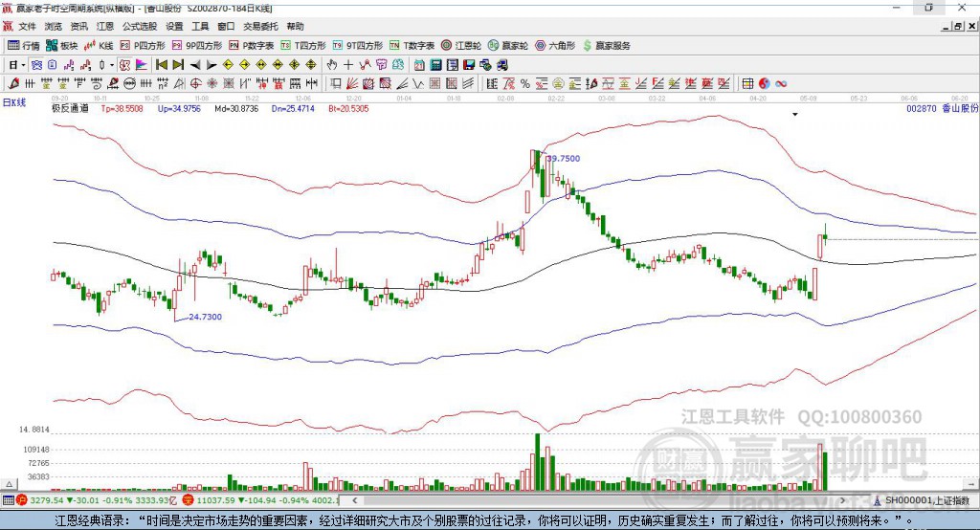
Task: Click the Tp=38.5508 indicator value
Action: point(122,108)
